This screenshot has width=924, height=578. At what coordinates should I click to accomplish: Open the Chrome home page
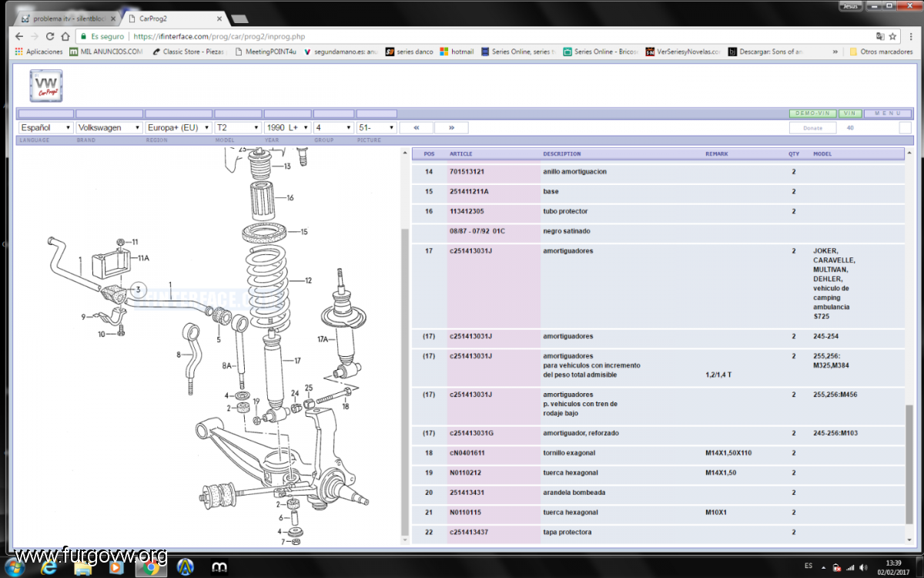[x=65, y=36]
